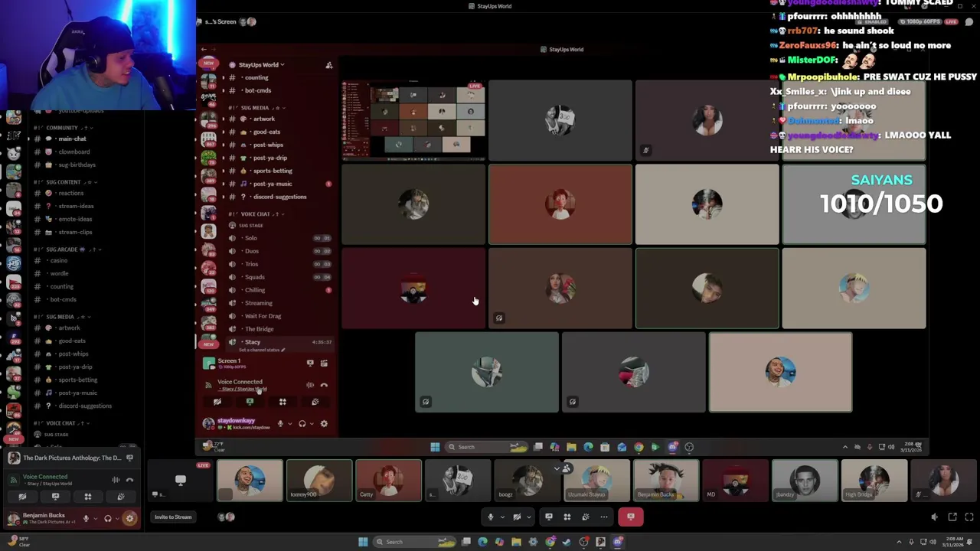Join Duos voice channel in streamed Discord
980x551 pixels.
[252, 251]
